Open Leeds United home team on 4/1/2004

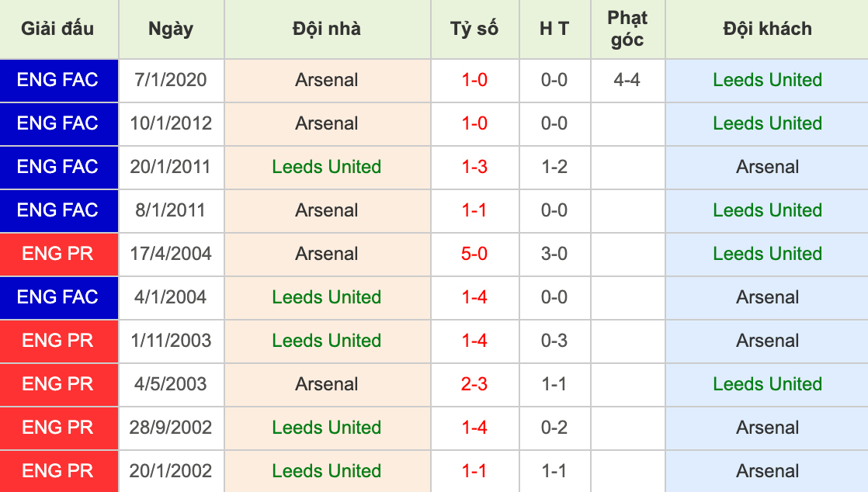point(327,297)
